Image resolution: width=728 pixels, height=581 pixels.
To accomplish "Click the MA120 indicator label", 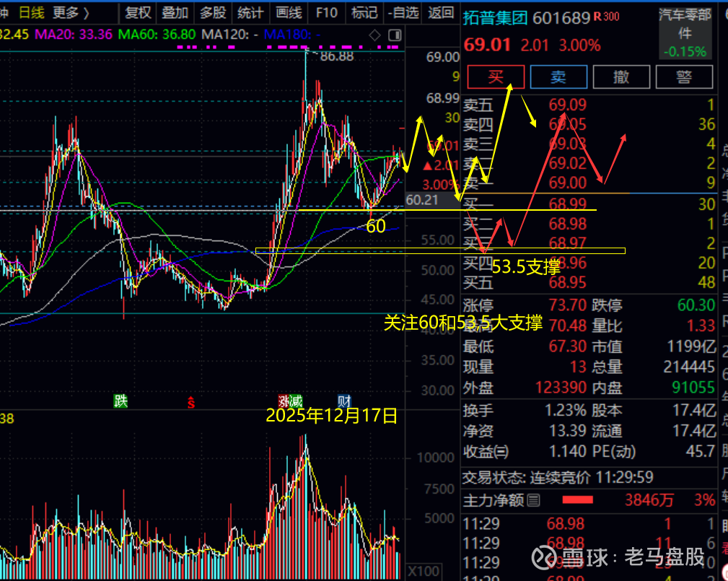I will coord(230,35).
